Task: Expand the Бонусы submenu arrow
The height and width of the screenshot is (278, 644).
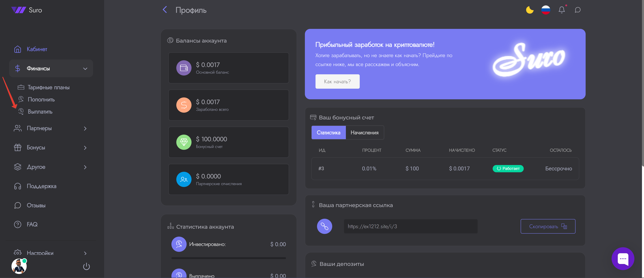Action: click(85, 148)
